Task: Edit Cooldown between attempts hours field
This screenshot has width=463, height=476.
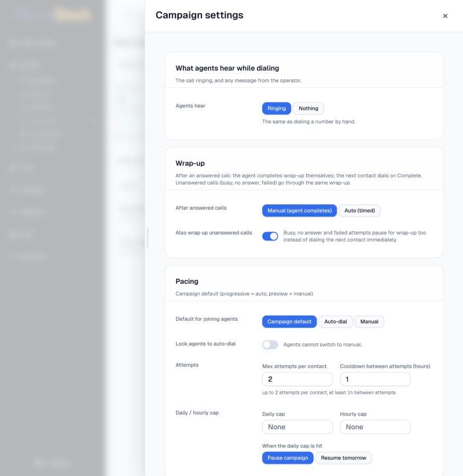Action: coord(375,379)
